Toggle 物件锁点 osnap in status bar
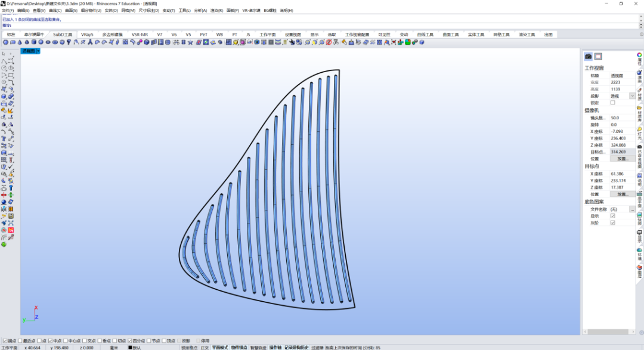 click(x=239, y=348)
